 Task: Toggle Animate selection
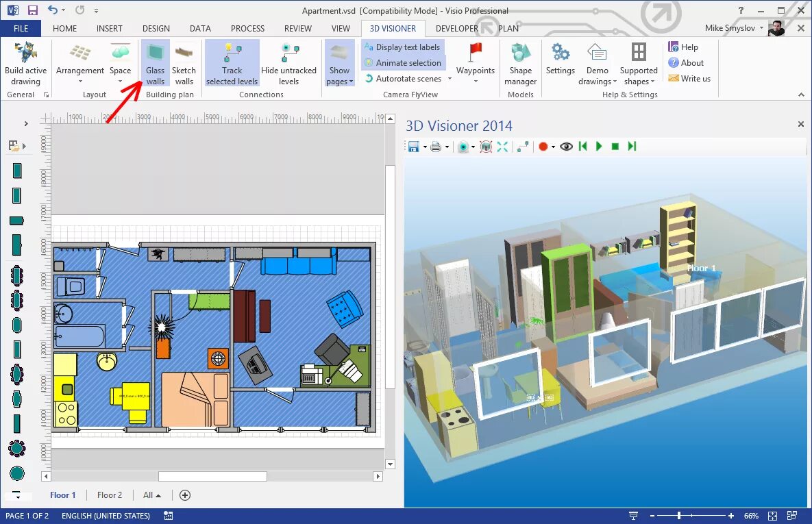click(x=403, y=62)
